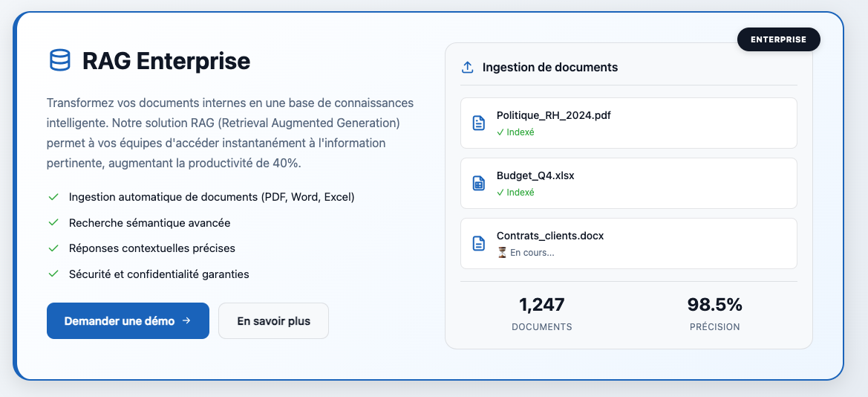
Task: Click the 1,247 documents statistic
Action: [x=541, y=314]
